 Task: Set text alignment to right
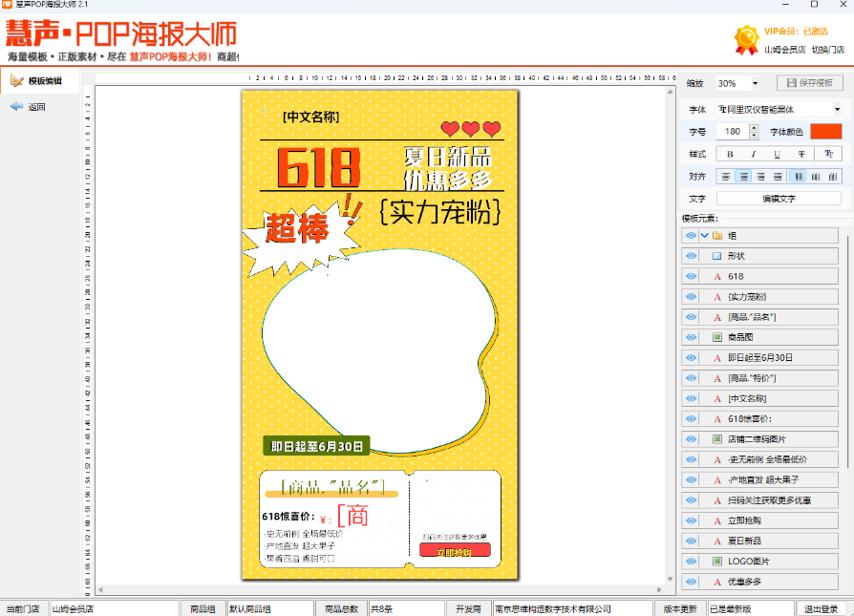(760, 177)
